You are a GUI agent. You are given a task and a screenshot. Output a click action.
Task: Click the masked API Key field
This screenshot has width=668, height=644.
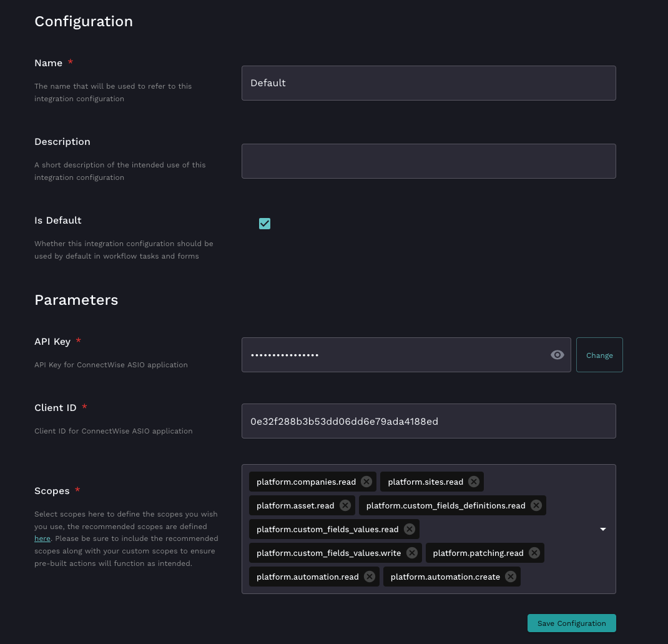click(393, 355)
